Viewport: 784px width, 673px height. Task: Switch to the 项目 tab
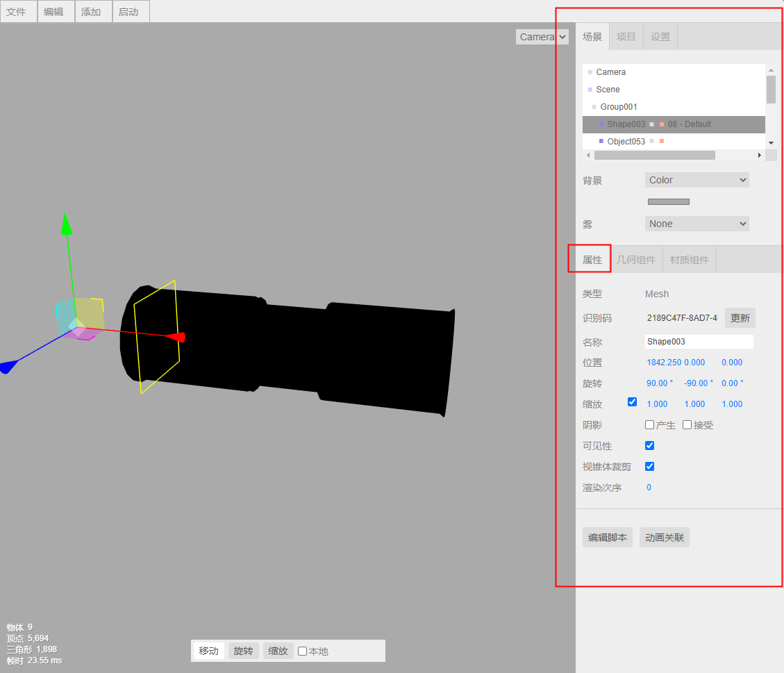pos(626,37)
